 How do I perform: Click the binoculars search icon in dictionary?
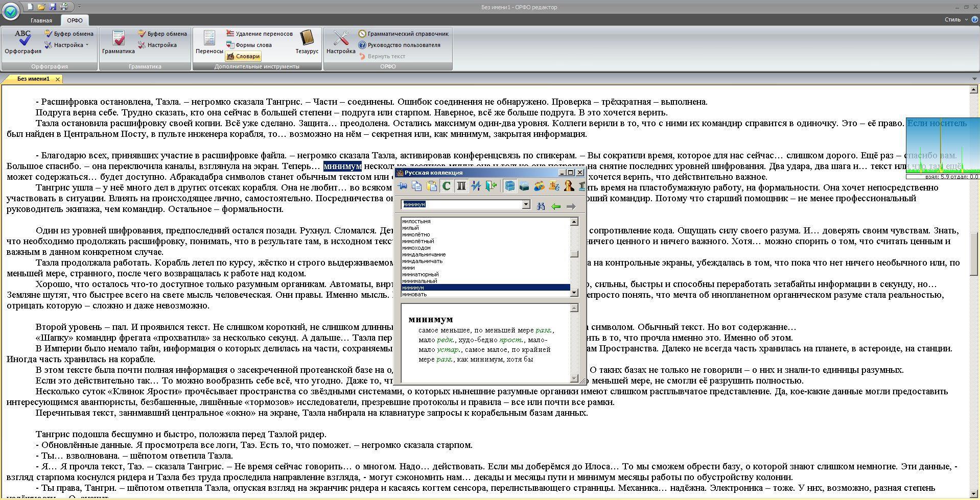tap(541, 206)
